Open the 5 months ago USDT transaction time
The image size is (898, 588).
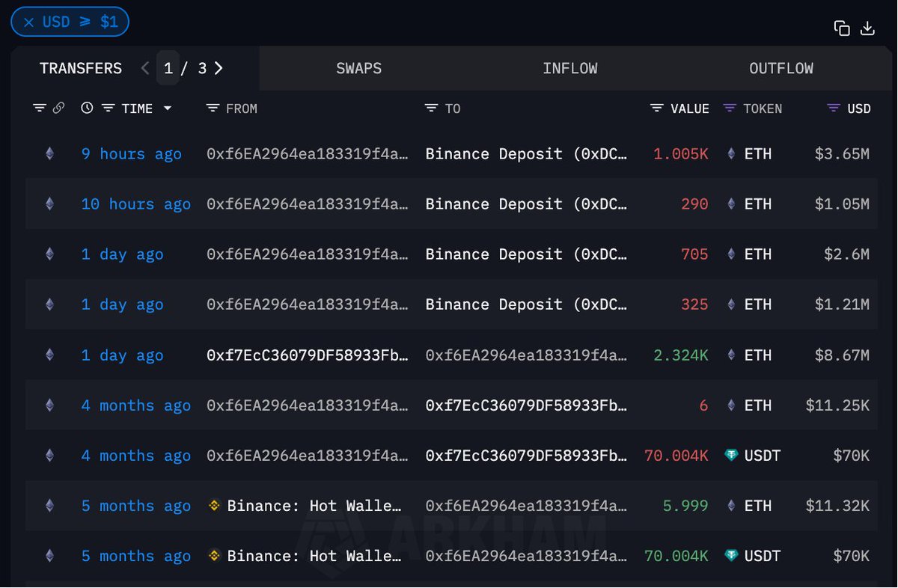pyautogui.click(x=136, y=556)
